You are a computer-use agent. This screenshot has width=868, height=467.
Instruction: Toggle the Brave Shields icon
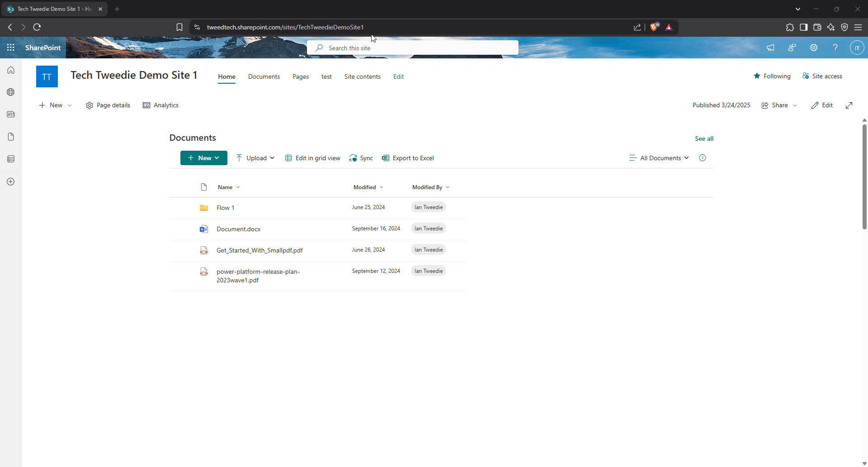click(654, 27)
